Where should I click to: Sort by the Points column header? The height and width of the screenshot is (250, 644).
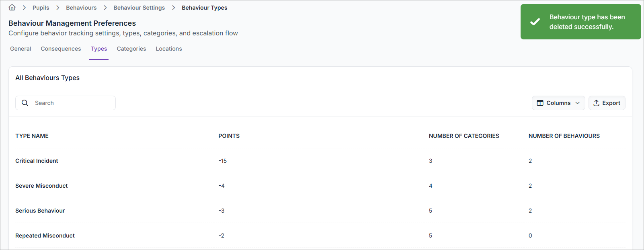pos(229,136)
